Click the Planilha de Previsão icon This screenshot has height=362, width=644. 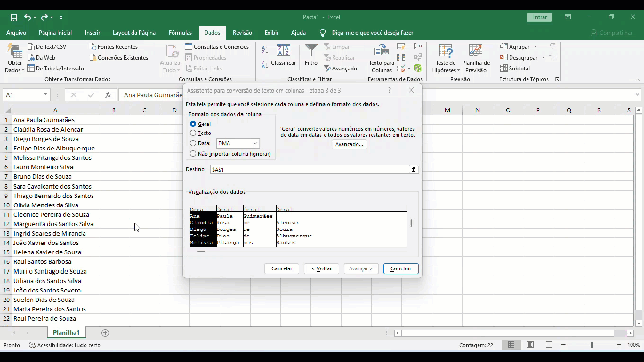click(475, 51)
